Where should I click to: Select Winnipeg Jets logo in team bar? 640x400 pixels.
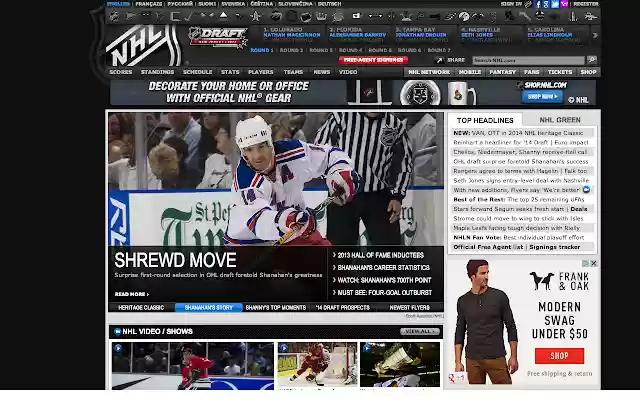pyautogui.click(x=591, y=16)
